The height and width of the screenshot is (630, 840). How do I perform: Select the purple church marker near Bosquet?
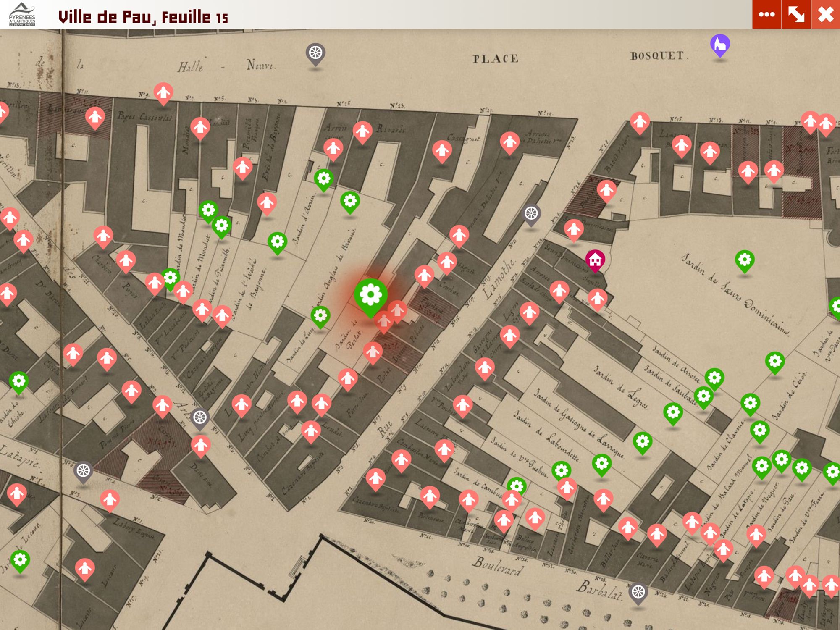tap(720, 45)
